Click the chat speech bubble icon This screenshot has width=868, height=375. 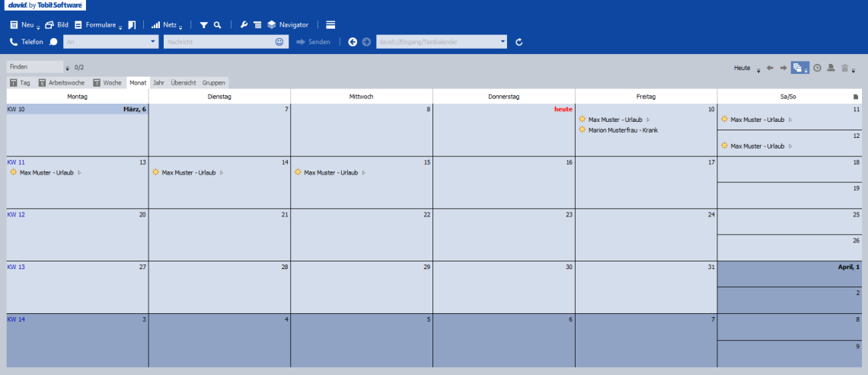click(x=54, y=42)
